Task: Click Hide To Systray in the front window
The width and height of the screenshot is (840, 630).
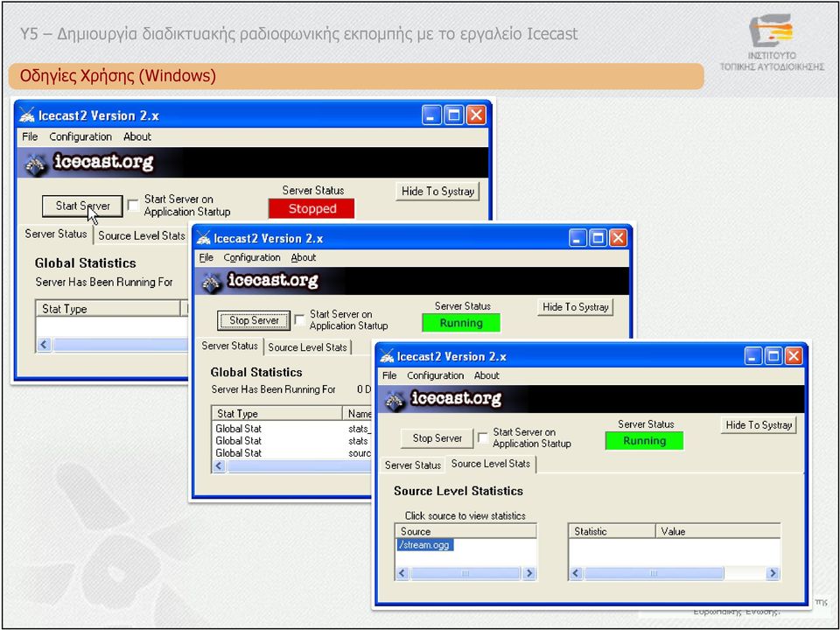Action: pyautogui.click(x=759, y=425)
